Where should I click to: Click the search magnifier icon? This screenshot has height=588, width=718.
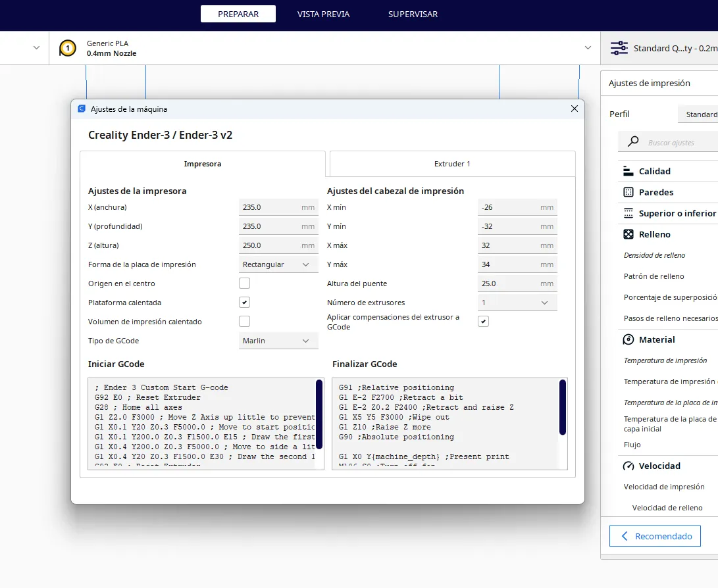633,142
